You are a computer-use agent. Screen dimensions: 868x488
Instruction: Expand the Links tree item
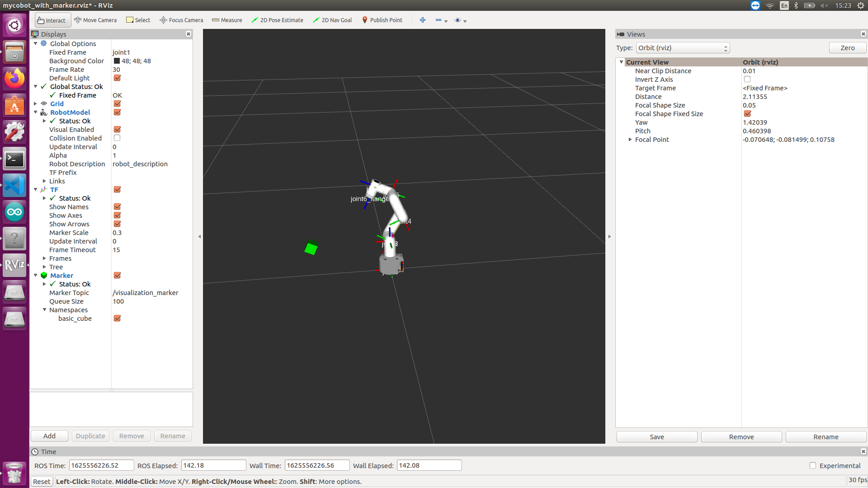click(44, 181)
